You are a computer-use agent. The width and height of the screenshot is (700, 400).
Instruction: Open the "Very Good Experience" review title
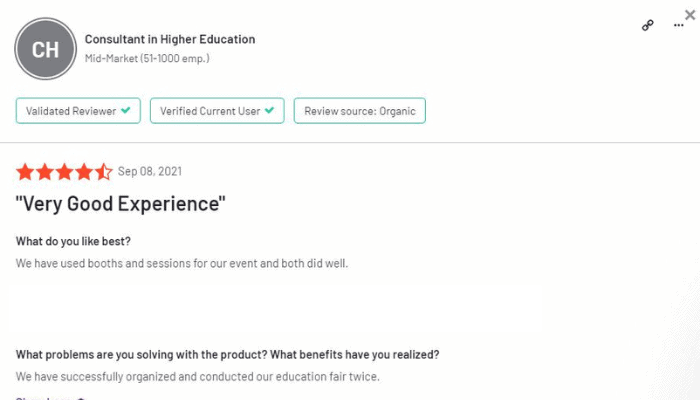tap(121, 204)
